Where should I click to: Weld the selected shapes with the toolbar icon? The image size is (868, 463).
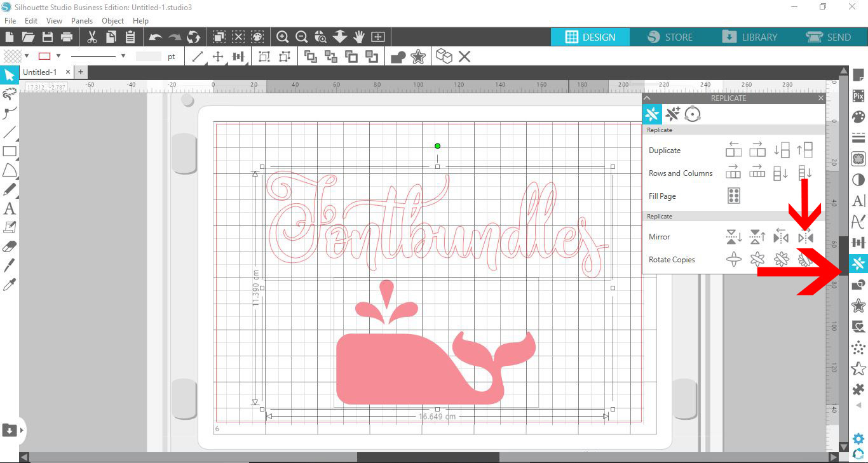398,57
